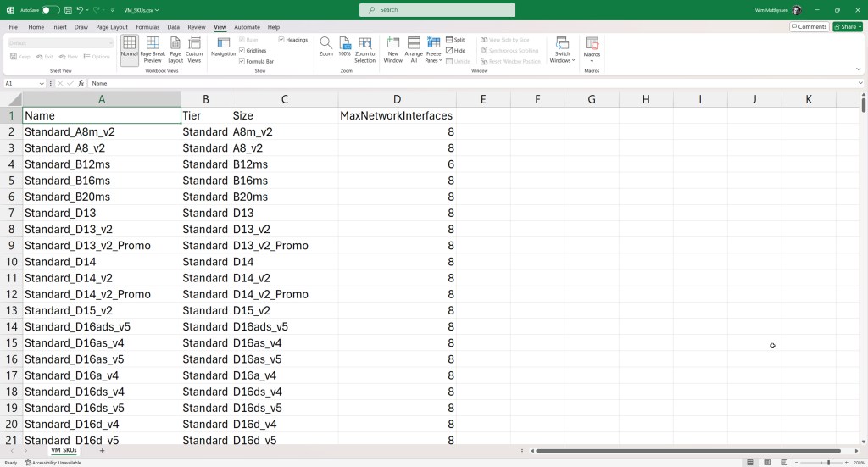Open the Switch Windows dropdown
Image resolution: width=868 pixels, height=467 pixels.
[x=562, y=53]
